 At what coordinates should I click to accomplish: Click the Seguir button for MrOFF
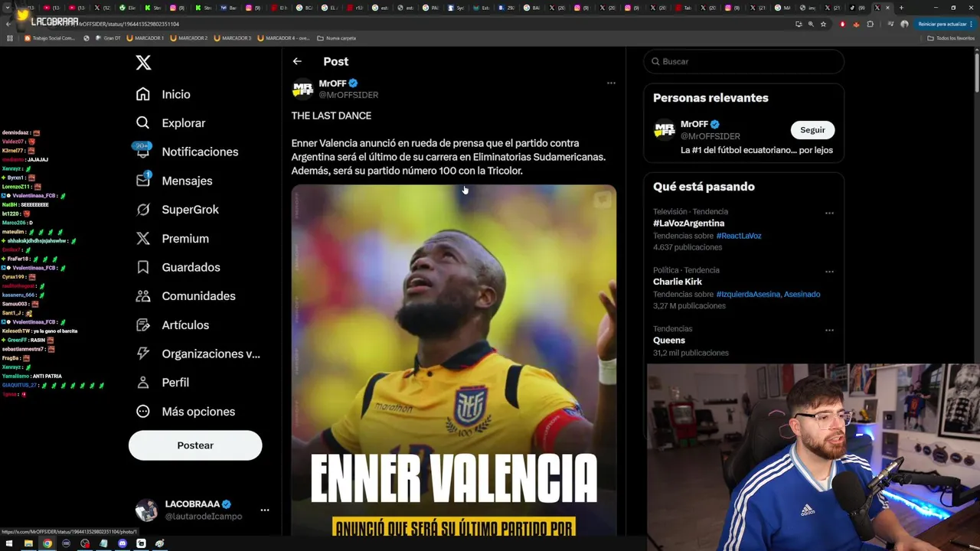coord(812,130)
